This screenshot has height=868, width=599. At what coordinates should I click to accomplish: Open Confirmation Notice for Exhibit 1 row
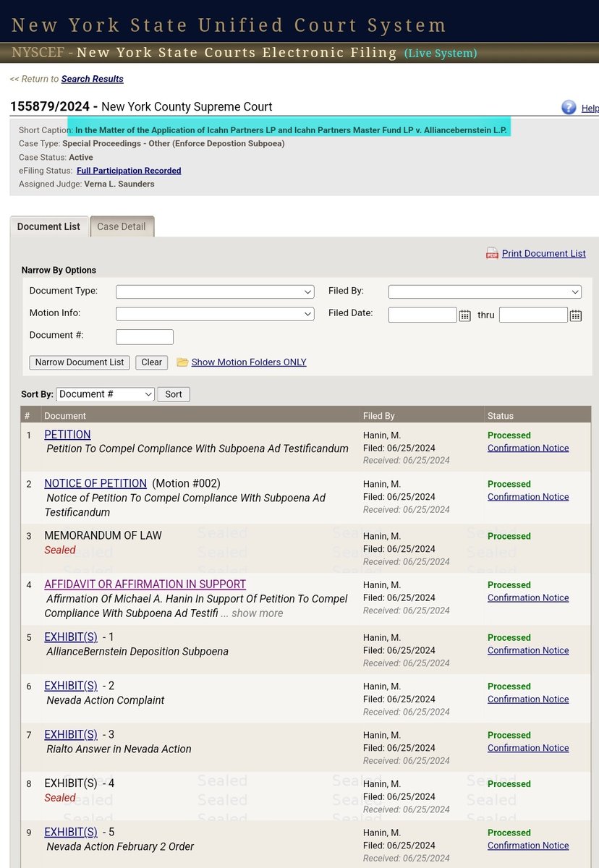coord(528,650)
